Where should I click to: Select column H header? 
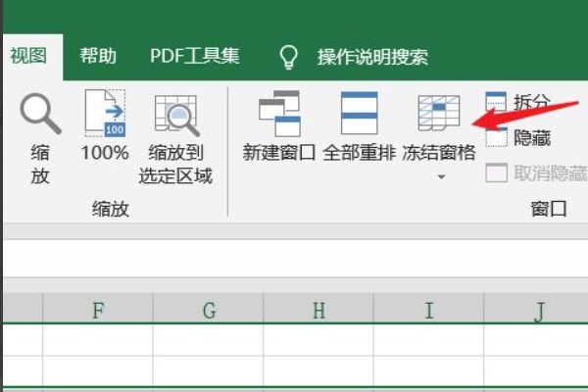[318, 309]
